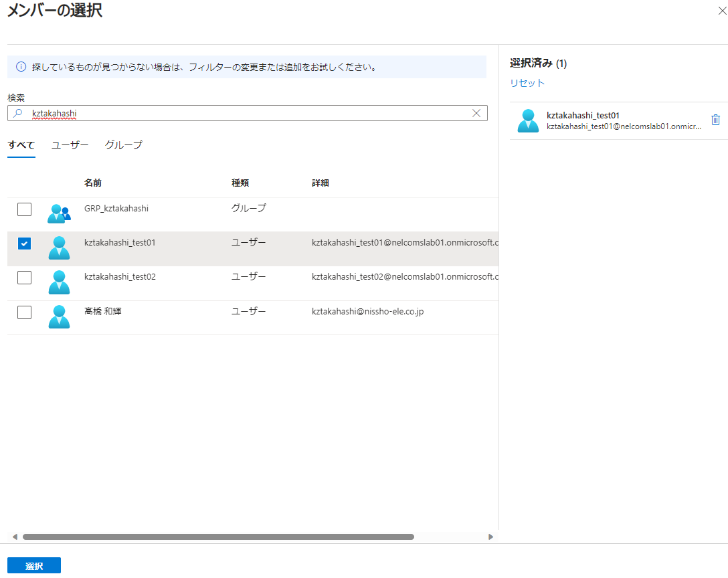Viewport: 728px width, 578px height.
Task: Tick the checkbox for 髙橋 和輝
Action: (x=24, y=312)
